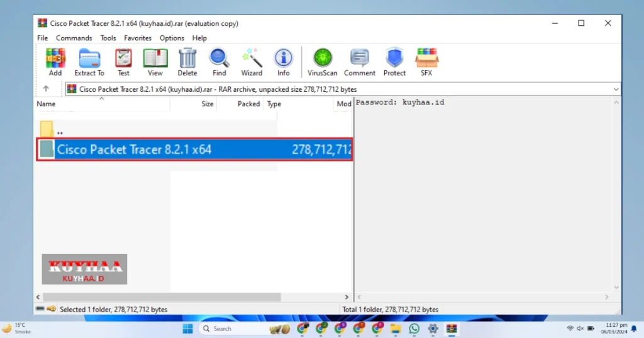The image size is (644, 338).
Task: Minimize the WinRAR window
Action: (555, 23)
